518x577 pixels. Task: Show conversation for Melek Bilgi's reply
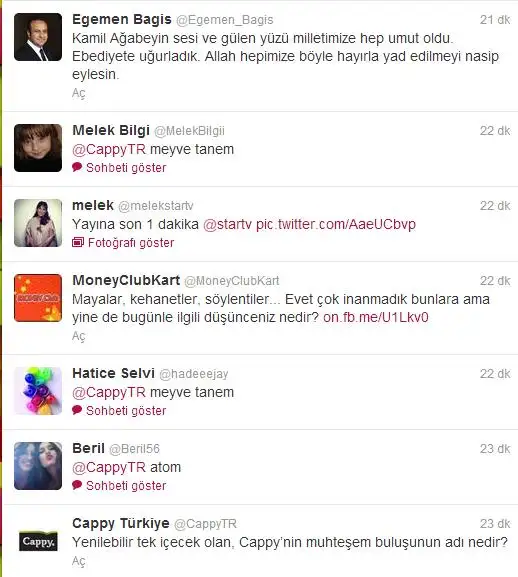coord(126,168)
